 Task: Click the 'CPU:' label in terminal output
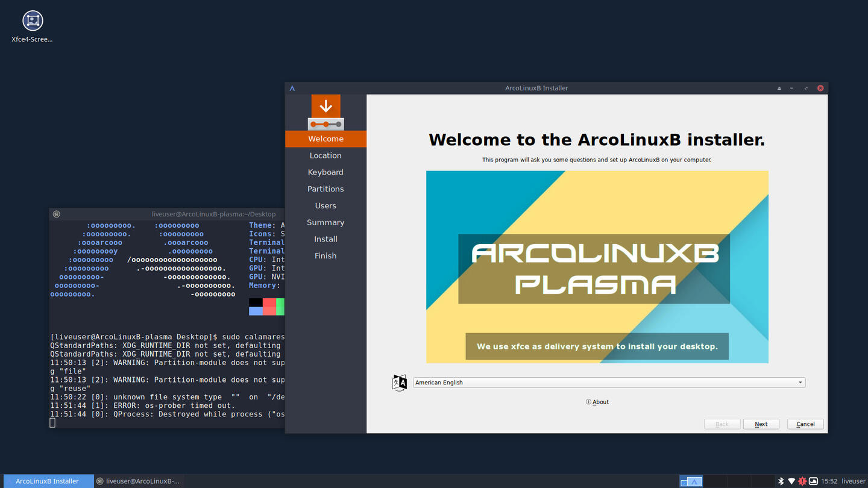(258, 260)
